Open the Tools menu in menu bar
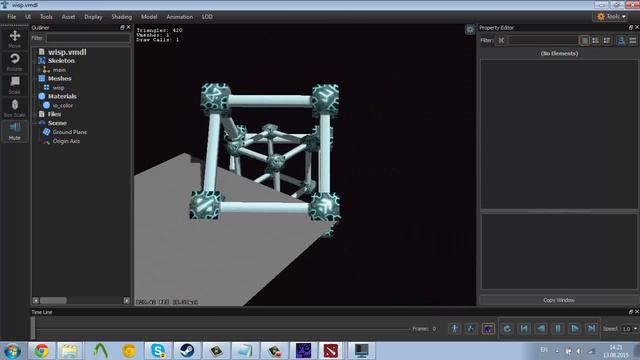This screenshot has height=360, width=640. (x=46, y=17)
